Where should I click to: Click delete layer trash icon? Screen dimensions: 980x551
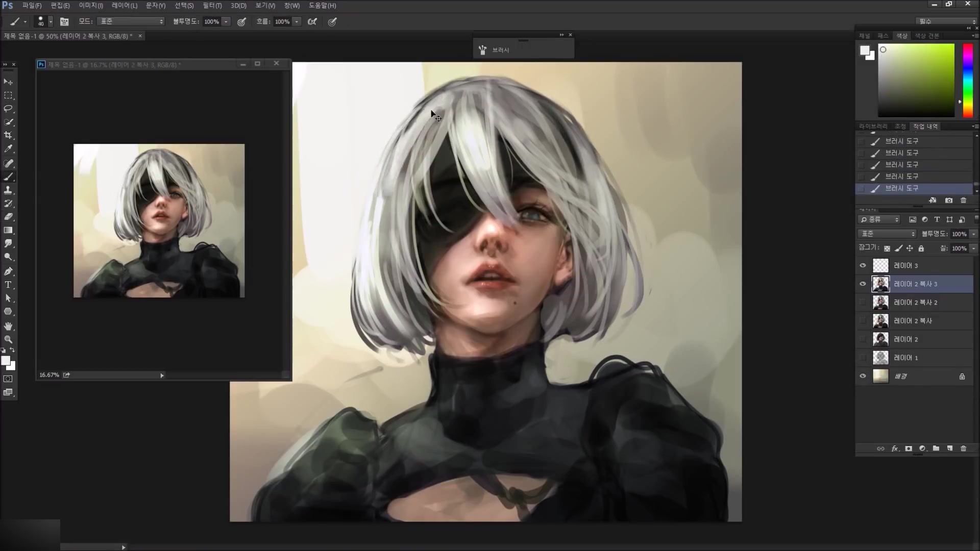(x=963, y=448)
